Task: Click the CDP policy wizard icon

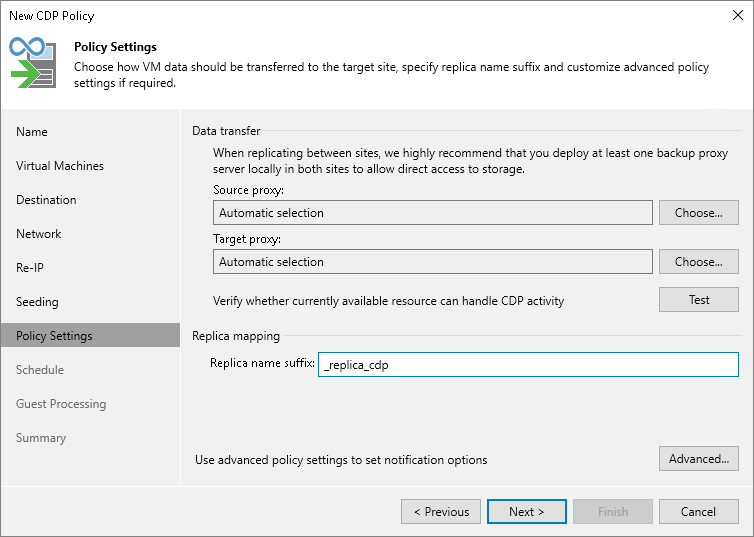Action: coord(33,62)
